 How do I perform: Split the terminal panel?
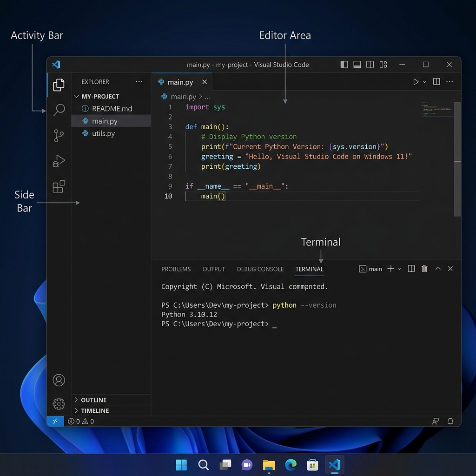click(x=411, y=269)
